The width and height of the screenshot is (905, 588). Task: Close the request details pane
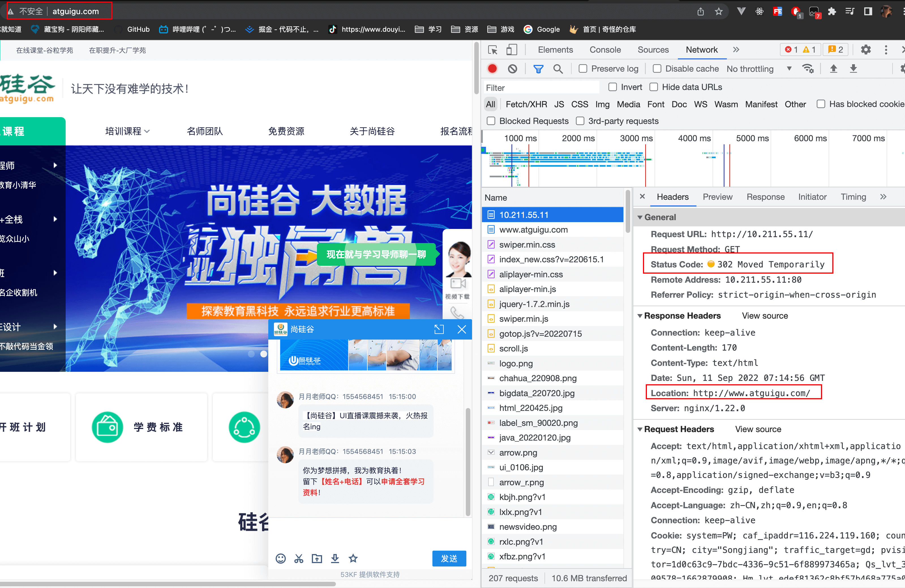[x=642, y=196]
